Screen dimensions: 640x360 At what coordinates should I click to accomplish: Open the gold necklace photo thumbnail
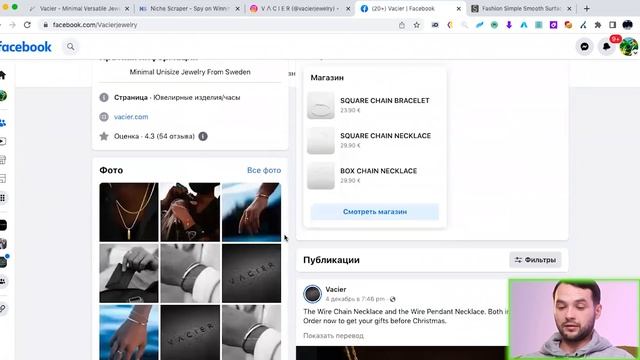coord(129,212)
